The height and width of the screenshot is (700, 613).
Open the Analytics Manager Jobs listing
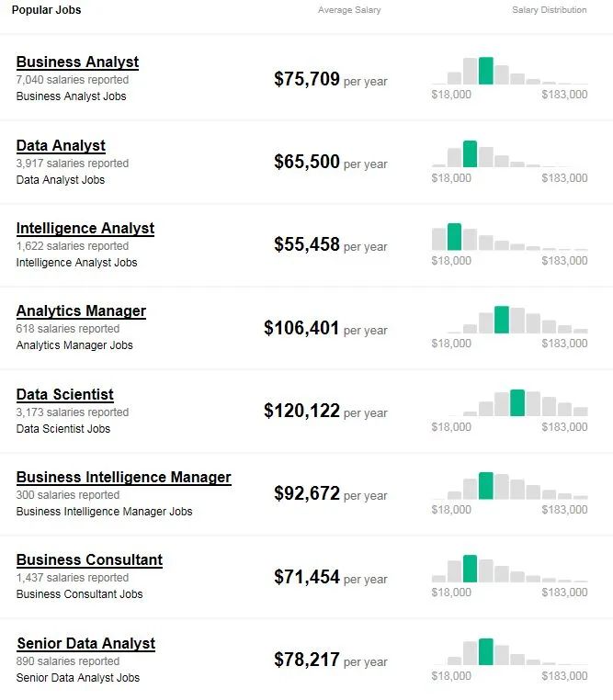tap(74, 345)
